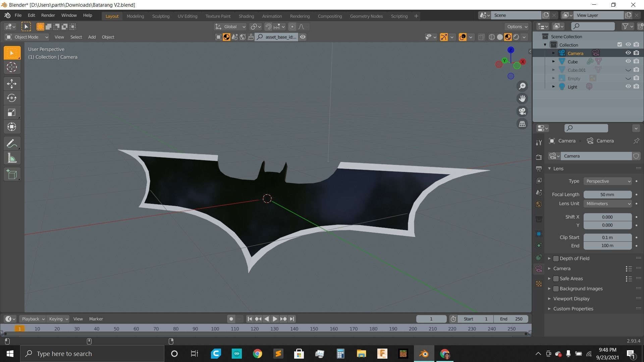Viewport: 644px width, 362px height.
Task: Toggle auto keying record button
Action: (x=231, y=319)
